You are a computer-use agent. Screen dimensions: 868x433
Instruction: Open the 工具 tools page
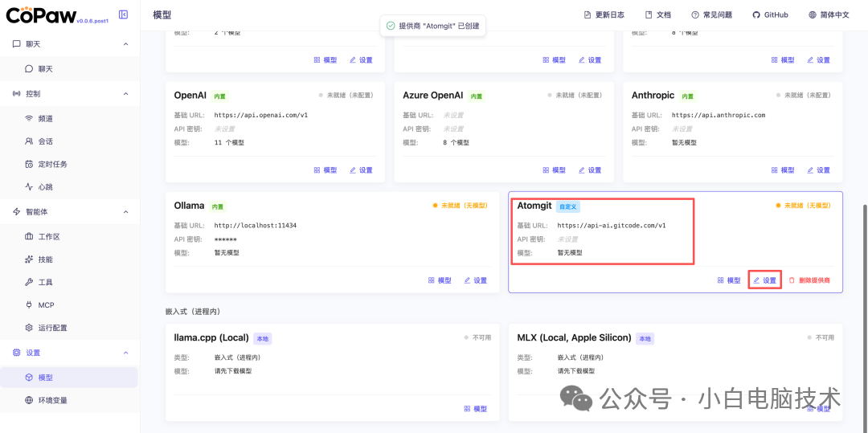(68, 282)
